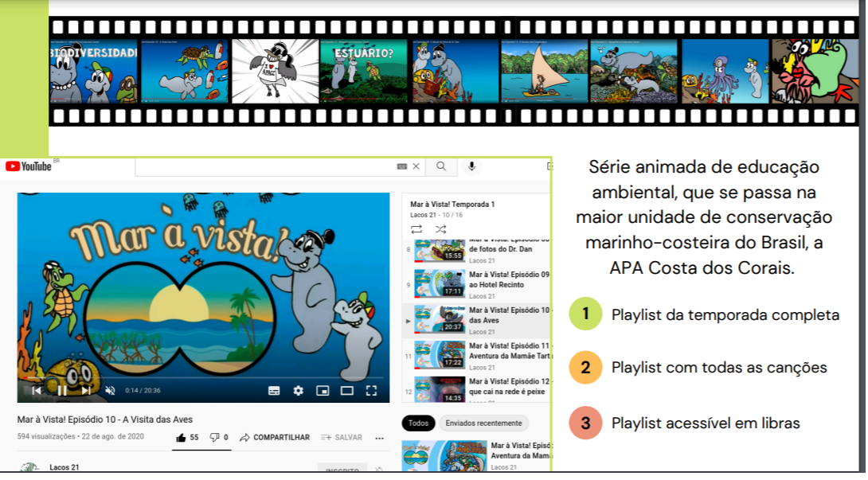
Task: Open playlist item Episódio 10 das Aves
Action: [477, 321]
